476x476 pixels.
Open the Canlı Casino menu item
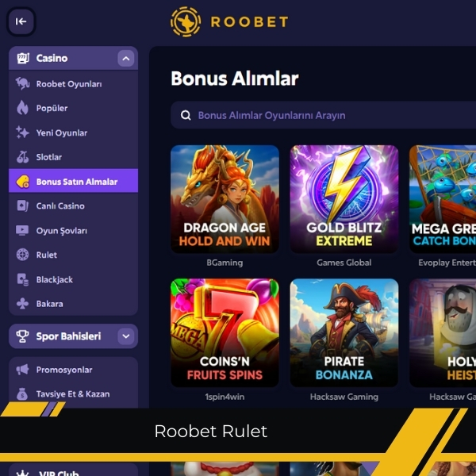click(x=74, y=205)
